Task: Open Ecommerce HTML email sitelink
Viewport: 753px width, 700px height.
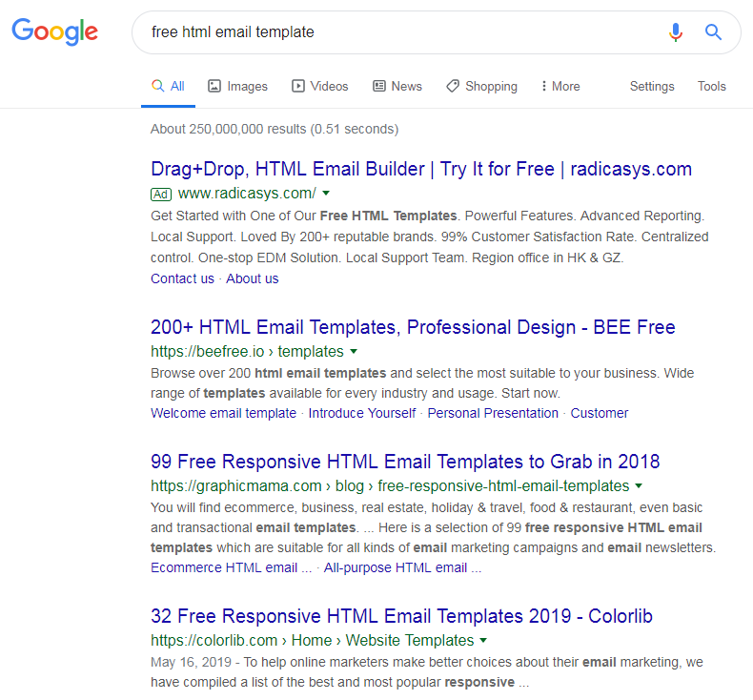Action: pyautogui.click(x=231, y=567)
